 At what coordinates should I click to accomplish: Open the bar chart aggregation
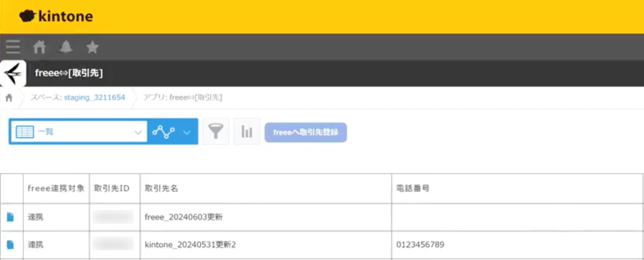click(x=247, y=131)
